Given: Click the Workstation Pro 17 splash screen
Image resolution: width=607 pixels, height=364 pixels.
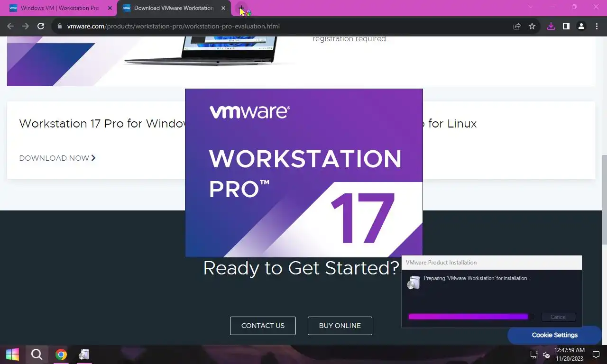Looking at the screenshot, I should (303, 173).
